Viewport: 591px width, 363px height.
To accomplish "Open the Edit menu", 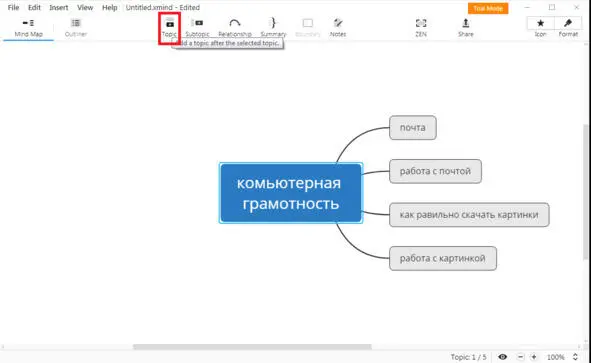I will coord(34,8).
